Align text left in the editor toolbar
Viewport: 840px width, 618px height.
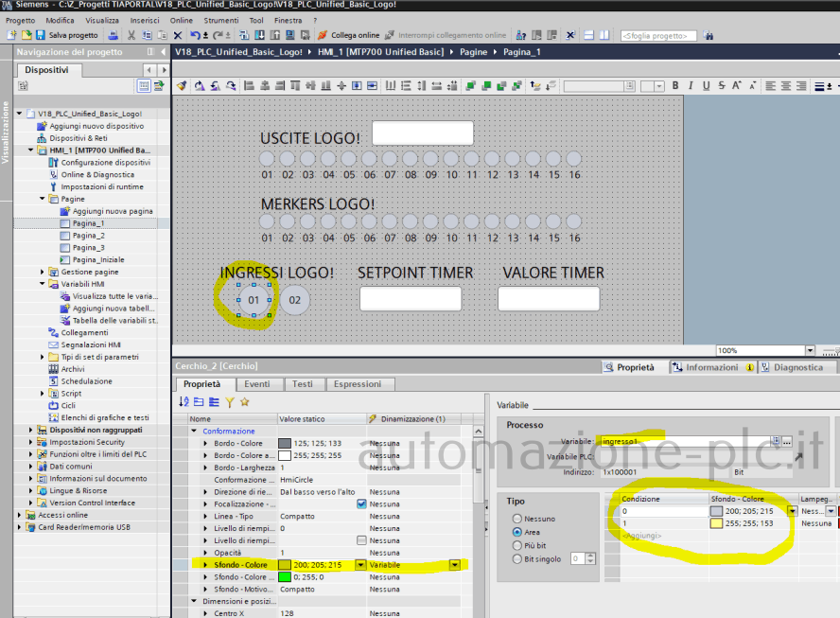pyautogui.click(x=770, y=86)
